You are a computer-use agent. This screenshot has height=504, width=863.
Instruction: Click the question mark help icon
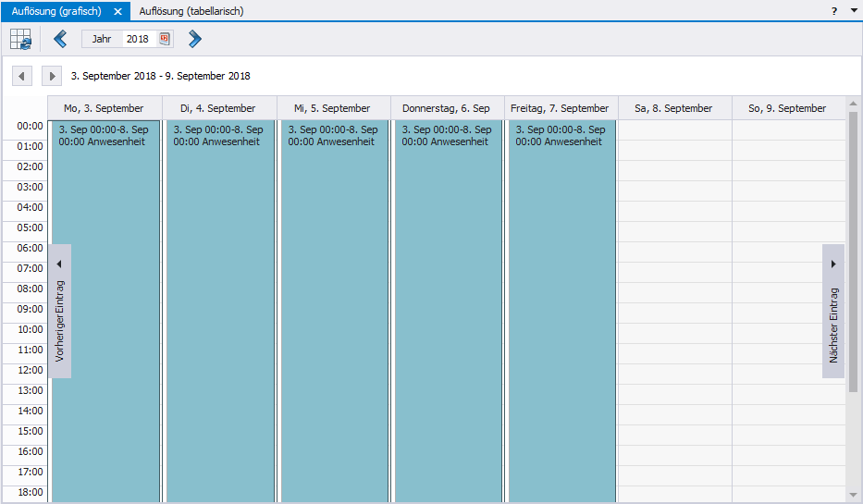[833, 11]
